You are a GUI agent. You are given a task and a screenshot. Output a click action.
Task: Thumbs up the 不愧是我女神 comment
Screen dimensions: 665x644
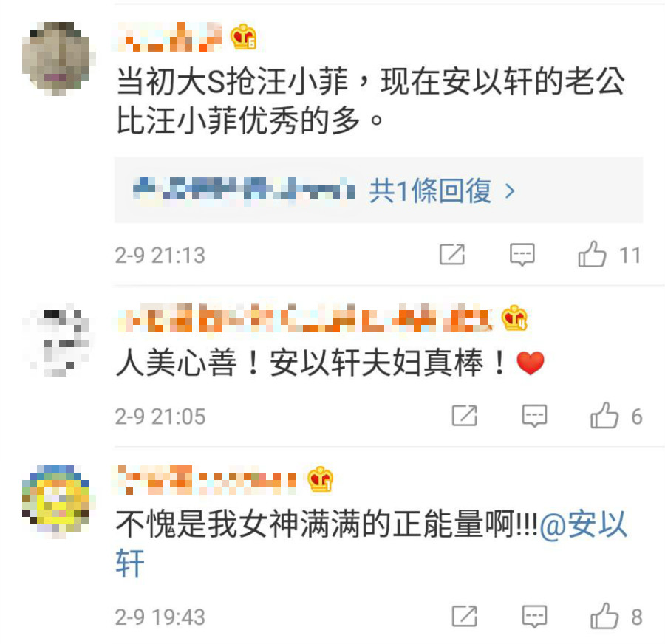pyautogui.click(x=604, y=616)
